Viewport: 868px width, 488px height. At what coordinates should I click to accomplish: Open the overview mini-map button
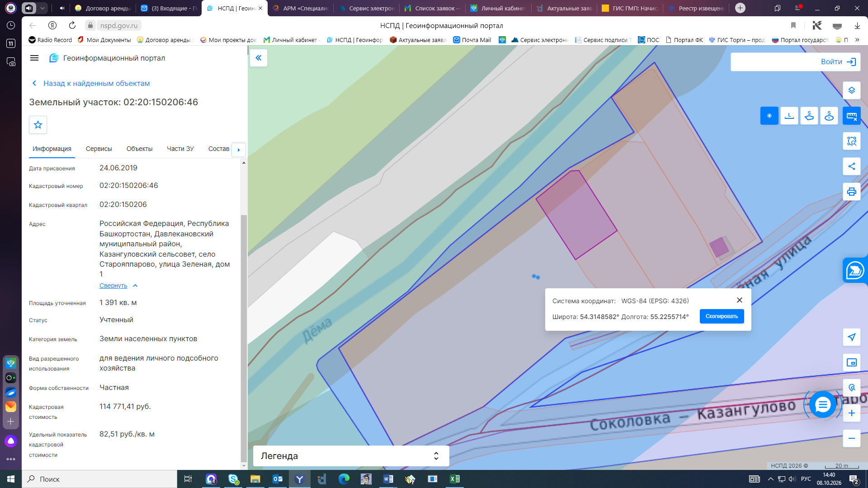[852, 362]
